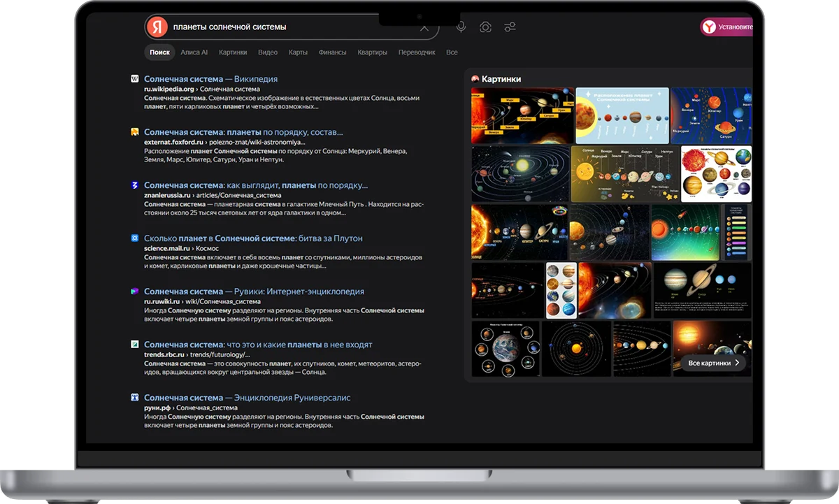Select the snippet starting Иногда Солнечную систему under Рувики

pos(284,315)
